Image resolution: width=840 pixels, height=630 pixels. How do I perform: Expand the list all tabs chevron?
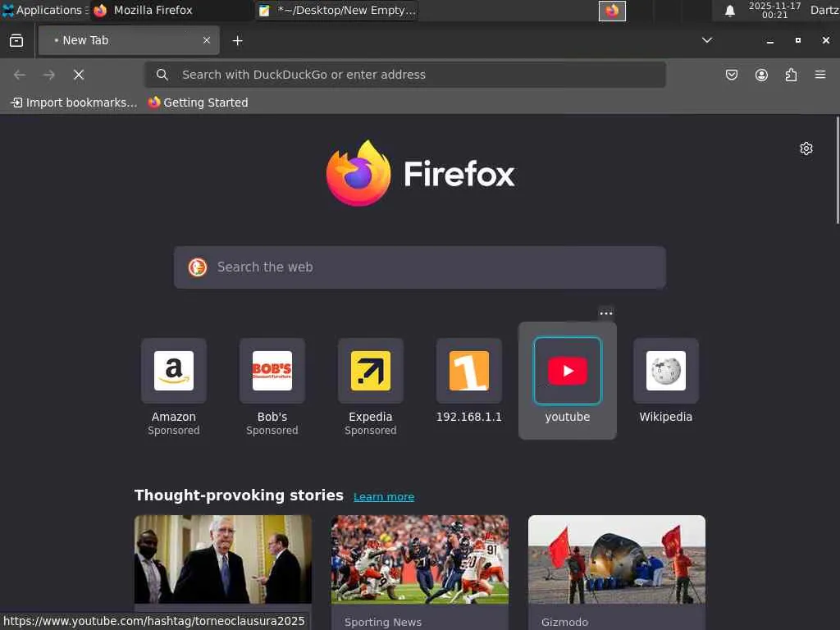pyautogui.click(x=707, y=40)
